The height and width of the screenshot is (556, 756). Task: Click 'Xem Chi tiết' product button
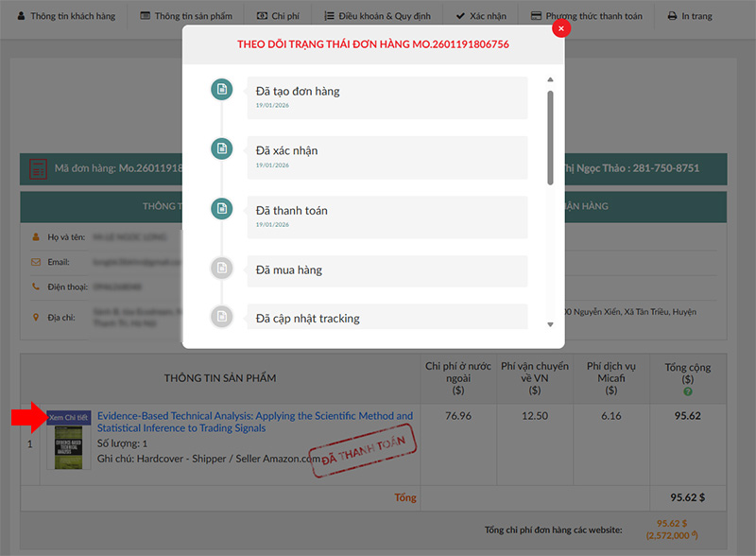point(68,418)
